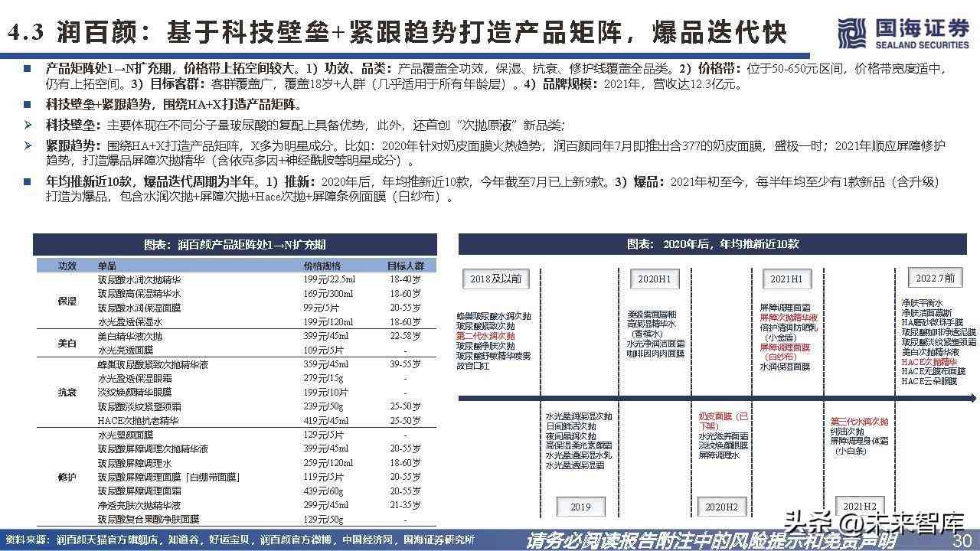
Task: Click the arrow bullet before 科技壁垒 paragraph
Action: coord(28,126)
